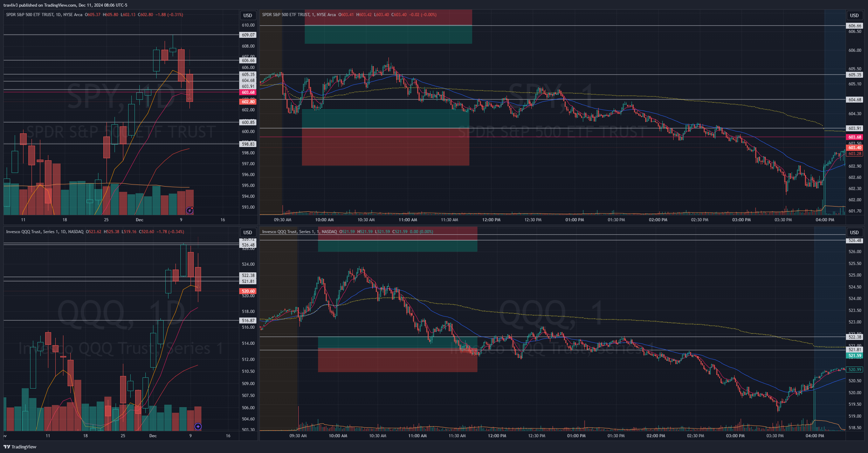This screenshot has height=453, width=868.
Task: Click the pink 603.68 price label on SPY daily
Action: pyautogui.click(x=248, y=92)
